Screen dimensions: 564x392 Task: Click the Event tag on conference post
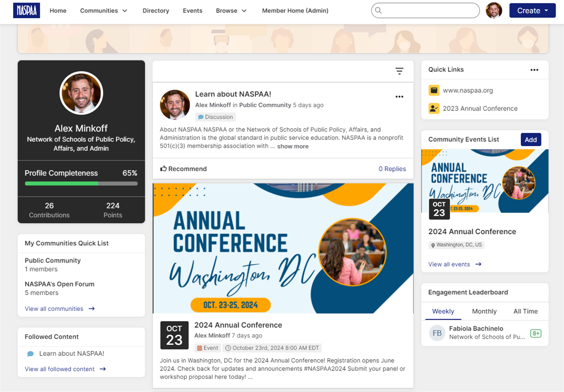[208, 348]
